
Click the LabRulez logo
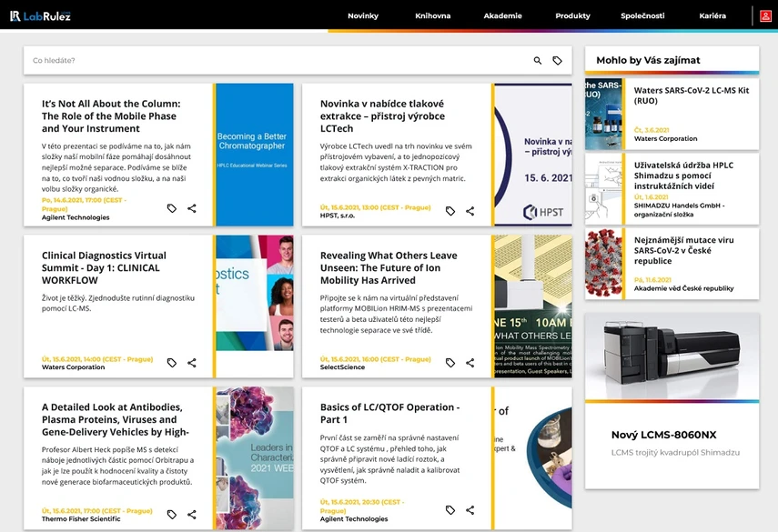[x=41, y=15]
